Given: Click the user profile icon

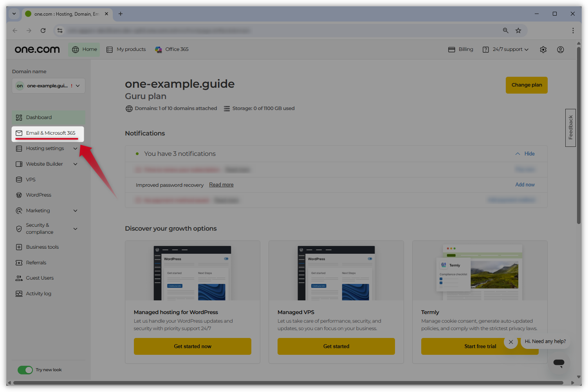Looking at the screenshot, I should click(x=560, y=50).
